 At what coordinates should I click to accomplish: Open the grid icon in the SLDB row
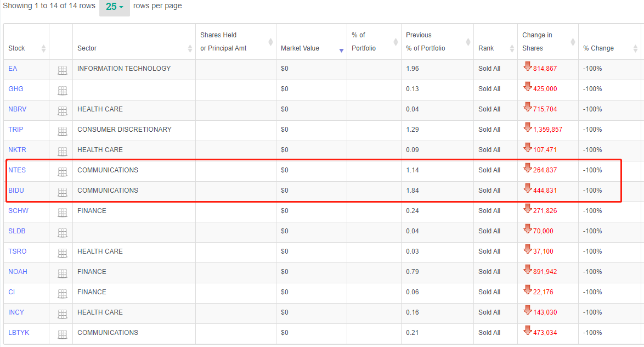pos(63,233)
